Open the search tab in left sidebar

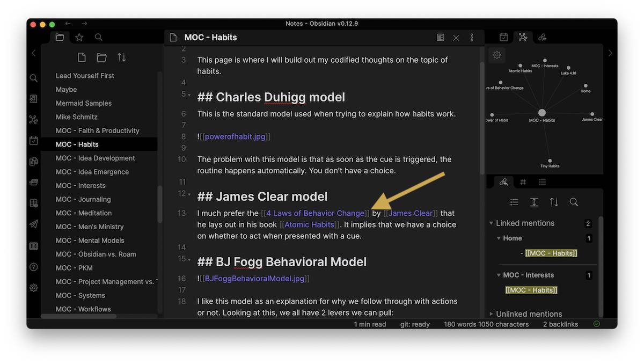click(x=99, y=38)
